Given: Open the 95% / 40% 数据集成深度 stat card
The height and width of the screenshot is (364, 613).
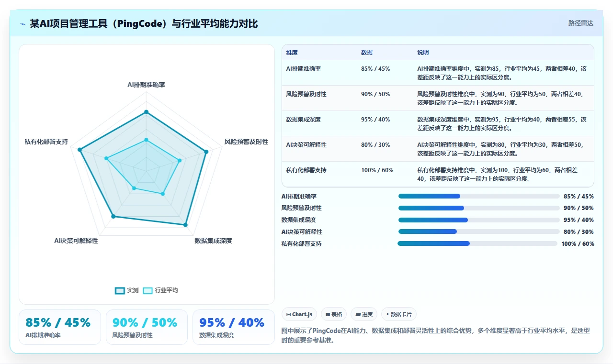Looking at the screenshot, I should tap(234, 327).
